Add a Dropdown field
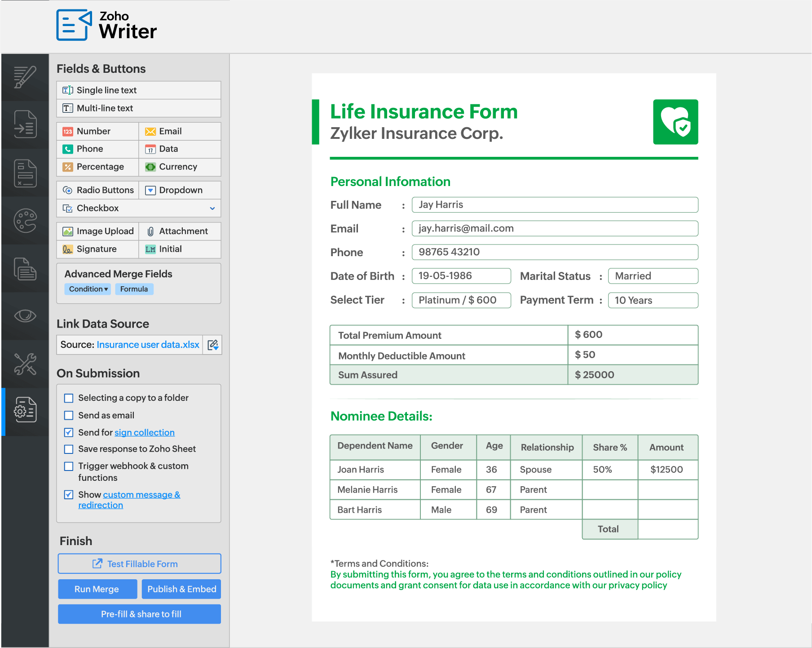This screenshot has height=648, width=812. click(x=180, y=190)
